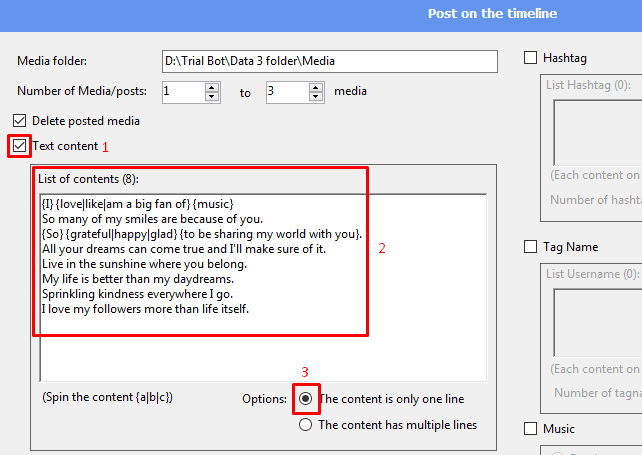
Task: Decrease the maximum number of media
Action: [318, 96]
